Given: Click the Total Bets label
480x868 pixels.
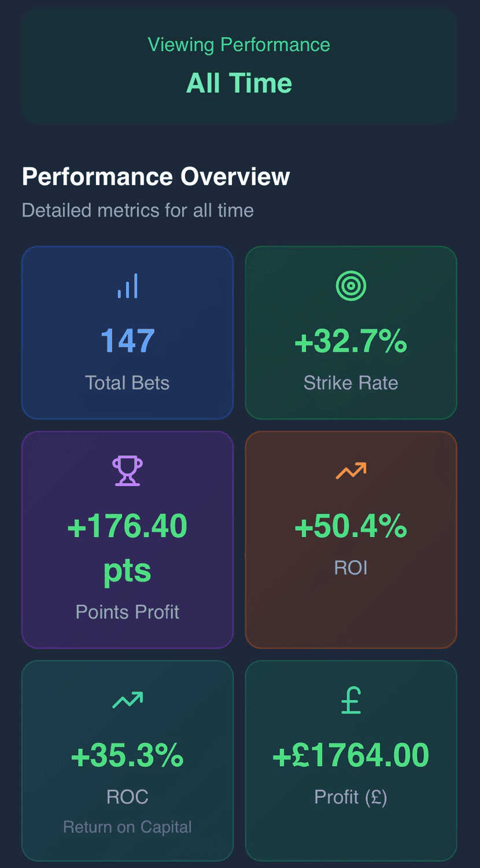Looking at the screenshot, I should point(127,382).
